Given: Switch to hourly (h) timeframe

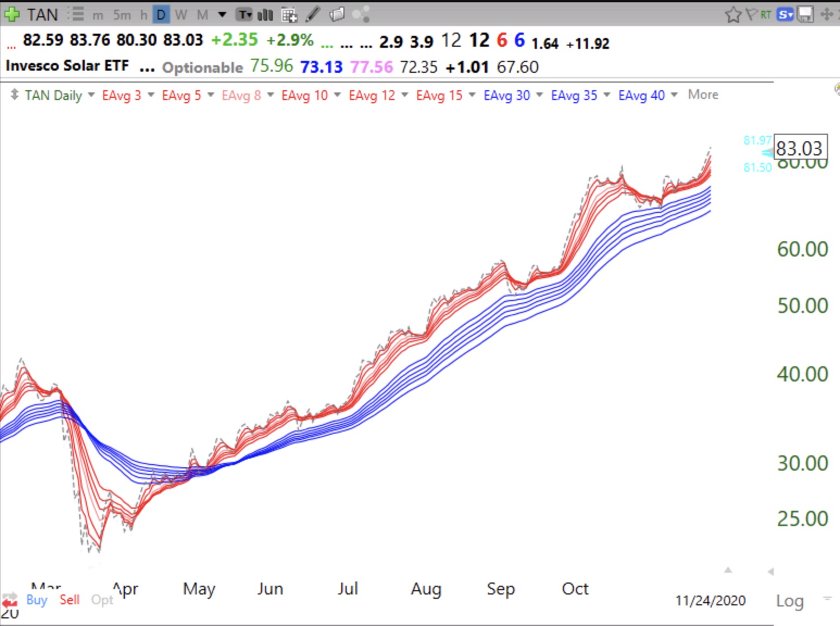Looking at the screenshot, I should (x=143, y=15).
